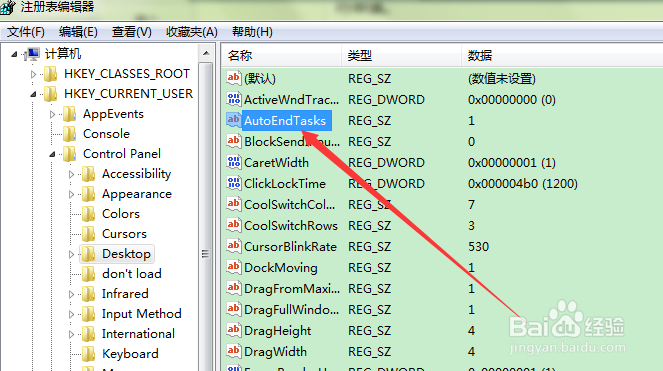The image size is (663, 371).
Task: Click the Colors folder icon
Action: [x=88, y=214]
